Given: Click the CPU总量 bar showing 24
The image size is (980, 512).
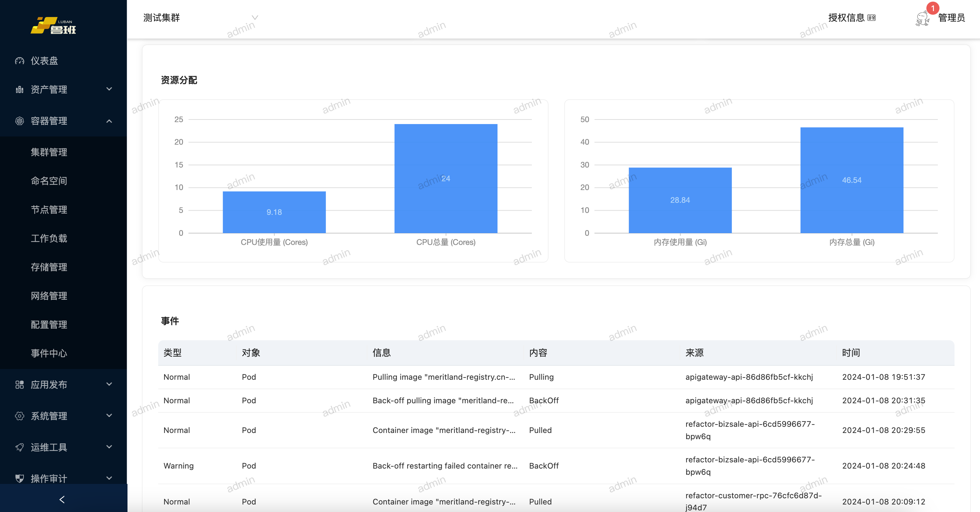Looking at the screenshot, I should [446, 179].
